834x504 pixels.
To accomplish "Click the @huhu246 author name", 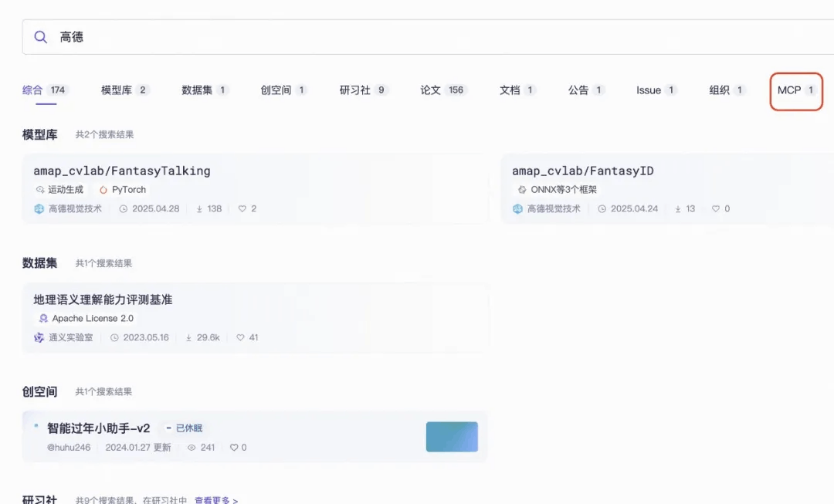I will tap(69, 448).
